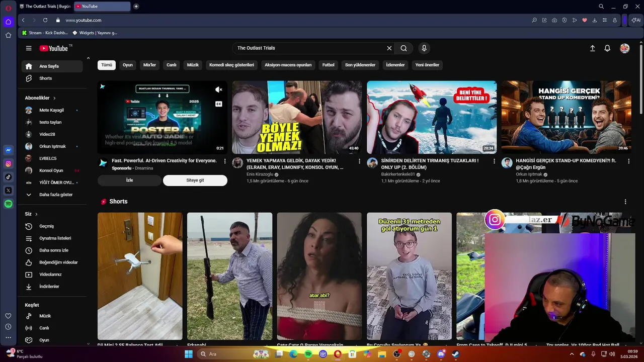Open Beğendiğim videolar
The image size is (644, 362).
coord(52,262)
